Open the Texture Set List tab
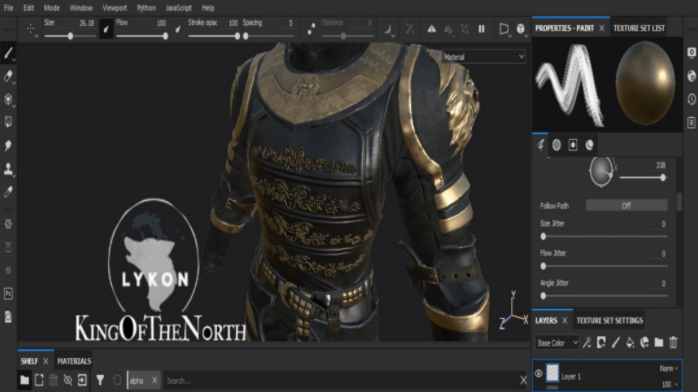 [x=639, y=28]
